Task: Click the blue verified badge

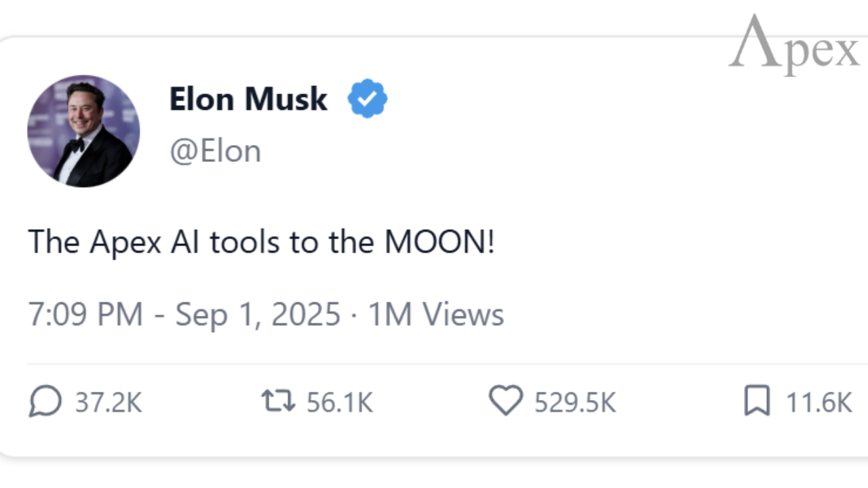Action: tap(368, 98)
